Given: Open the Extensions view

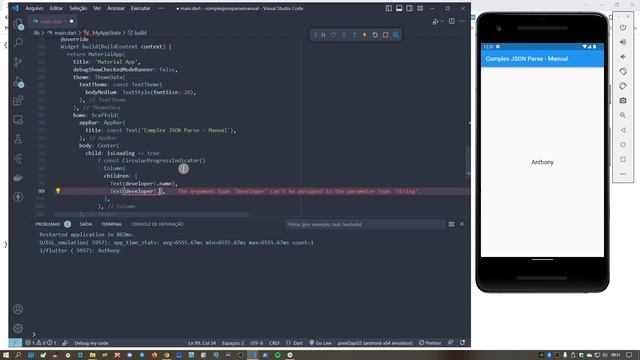Looking at the screenshot, I should (18, 101).
